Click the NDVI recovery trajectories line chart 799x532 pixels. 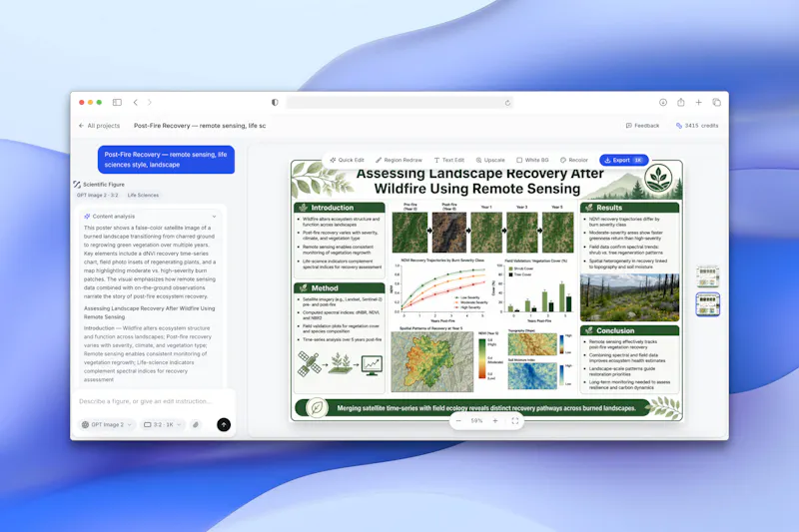click(440, 289)
